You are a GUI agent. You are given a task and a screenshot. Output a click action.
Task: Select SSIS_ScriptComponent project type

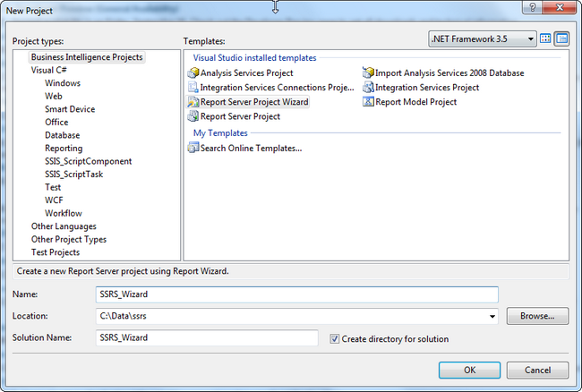(89, 161)
